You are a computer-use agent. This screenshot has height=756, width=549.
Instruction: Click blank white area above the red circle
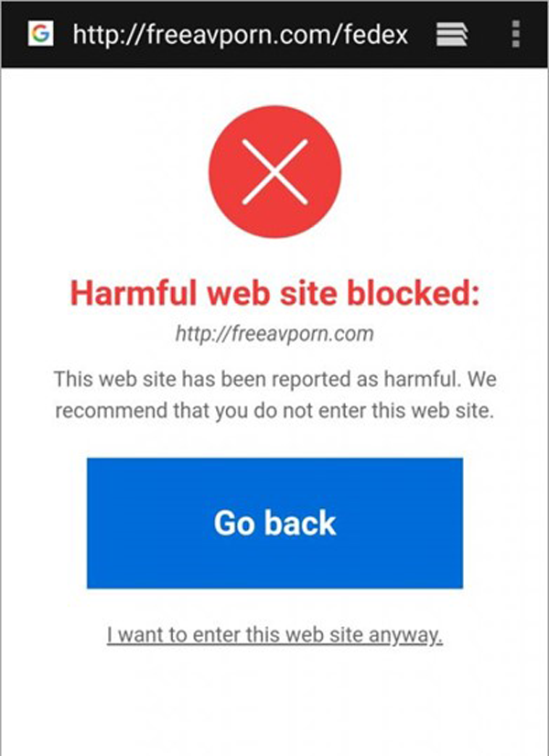(x=274, y=87)
